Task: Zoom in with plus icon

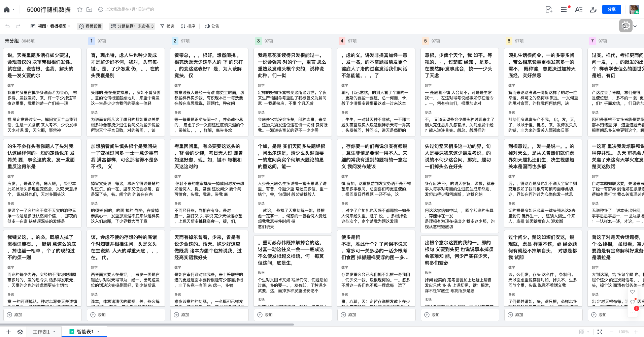Action: tap(636, 332)
